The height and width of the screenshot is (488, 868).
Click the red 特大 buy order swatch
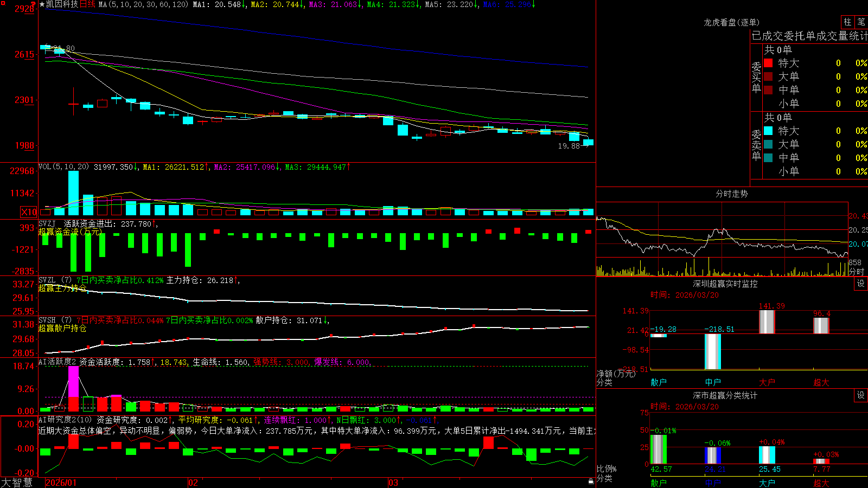768,63
